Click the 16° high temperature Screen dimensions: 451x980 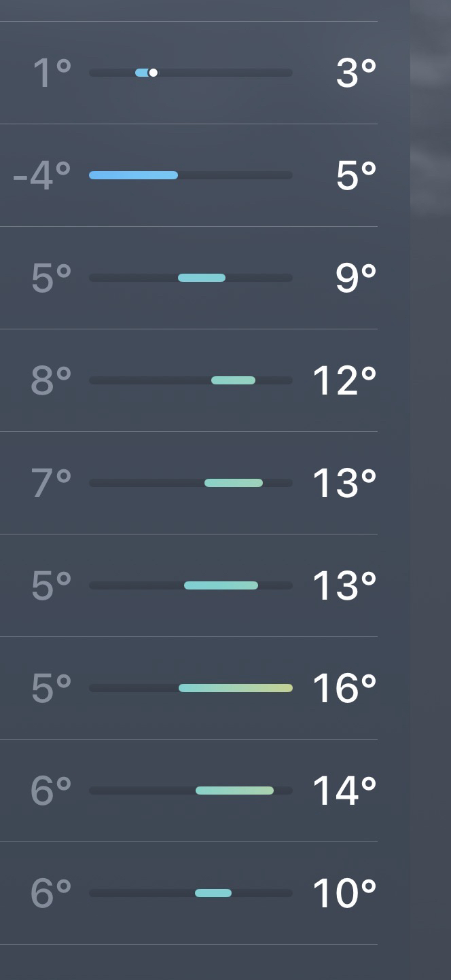pos(344,688)
